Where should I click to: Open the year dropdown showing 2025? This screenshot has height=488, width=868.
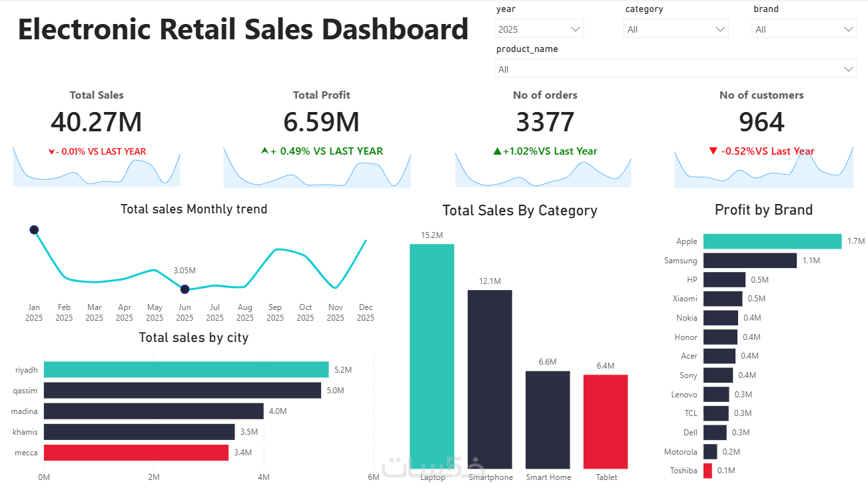tap(540, 29)
